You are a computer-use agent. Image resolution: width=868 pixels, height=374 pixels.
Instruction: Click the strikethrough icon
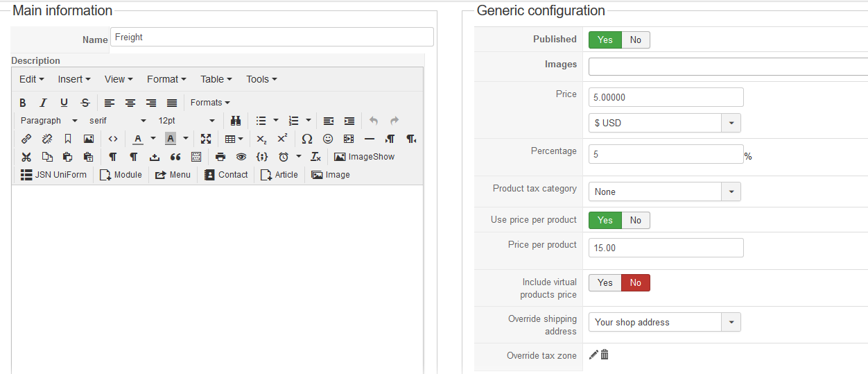tap(85, 103)
